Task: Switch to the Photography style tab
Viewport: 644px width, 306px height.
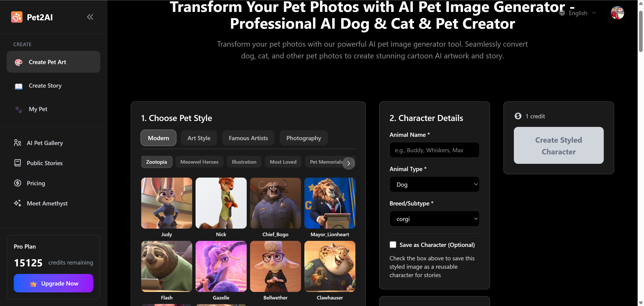Action: 304,138
